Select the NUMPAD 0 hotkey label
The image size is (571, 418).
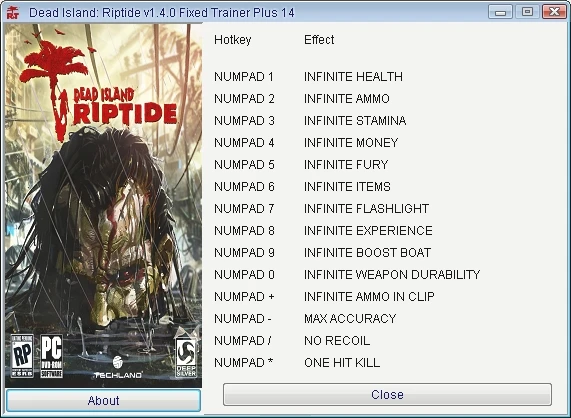(x=244, y=275)
